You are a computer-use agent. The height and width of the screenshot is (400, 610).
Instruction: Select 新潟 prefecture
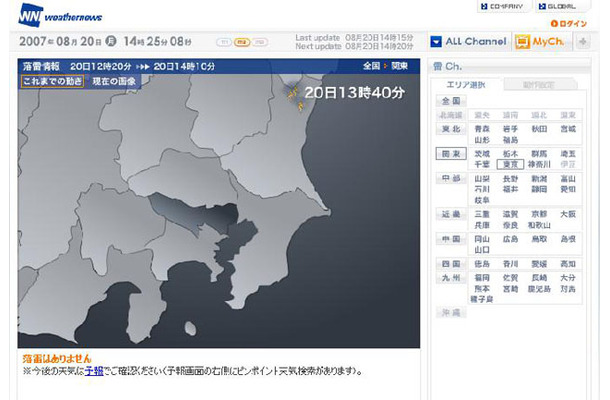[539, 179]
